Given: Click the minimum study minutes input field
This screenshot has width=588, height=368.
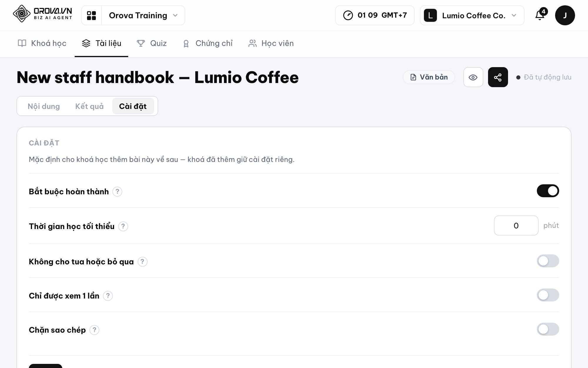Looking at the screenshot, I should 516,226.
